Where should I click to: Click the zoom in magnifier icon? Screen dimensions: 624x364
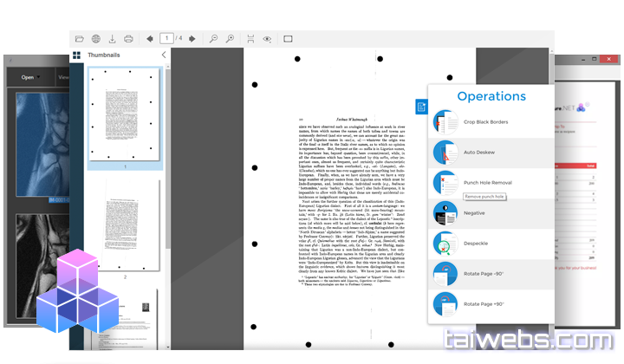[x=230, y=39]
